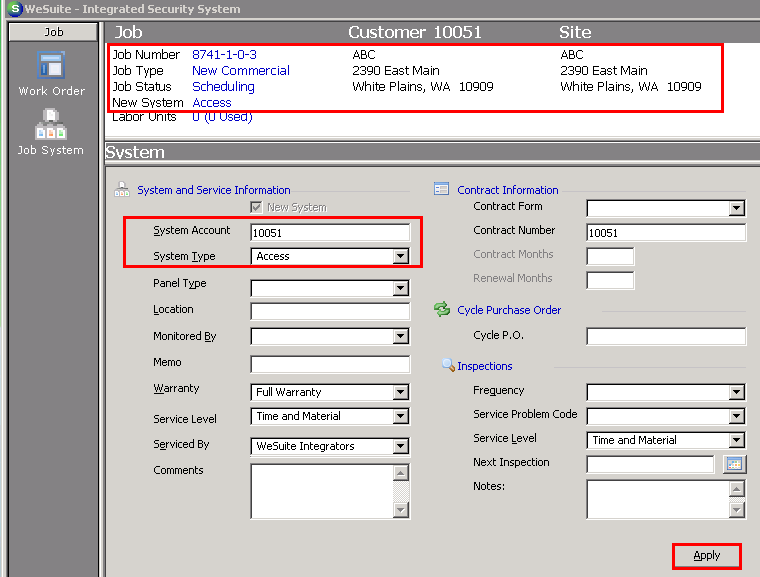Image resolution: width=760 pixels, height=577 pixels.
Task: Click the Apply button
Action: [707, 556]
